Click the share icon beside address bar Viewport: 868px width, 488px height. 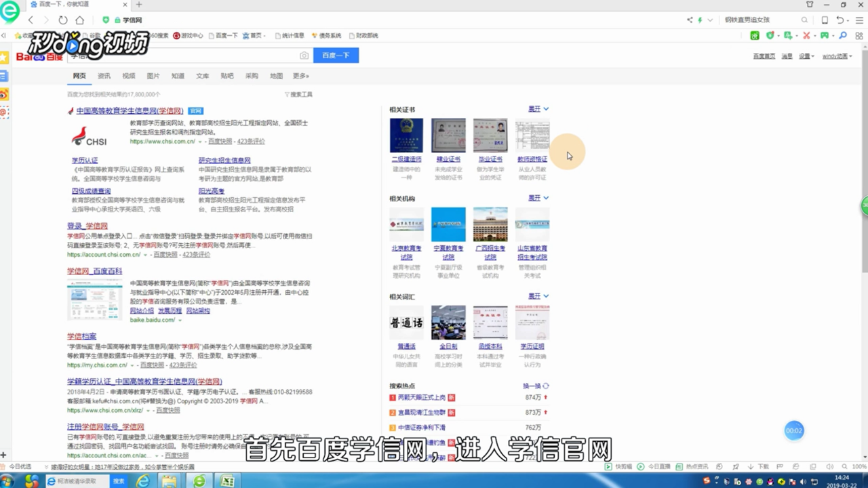coord(690,20)
